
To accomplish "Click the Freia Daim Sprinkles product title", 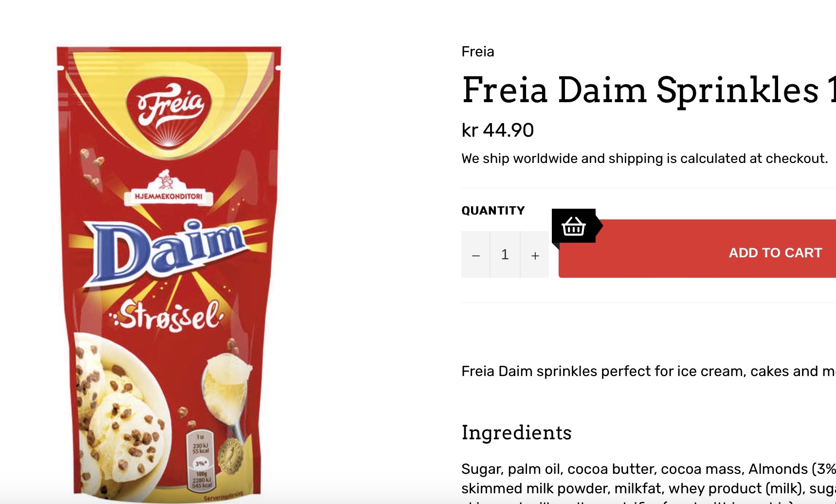I will 649,90.
